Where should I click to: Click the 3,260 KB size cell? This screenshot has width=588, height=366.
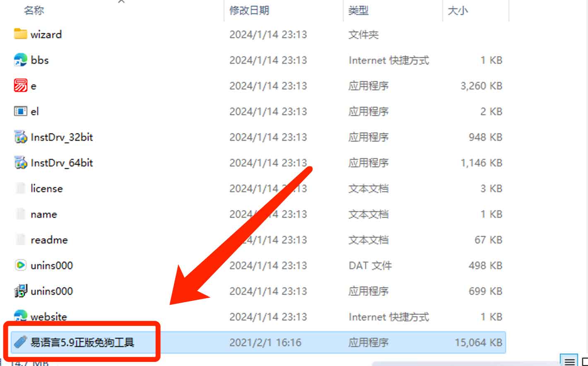click(481, 86)
